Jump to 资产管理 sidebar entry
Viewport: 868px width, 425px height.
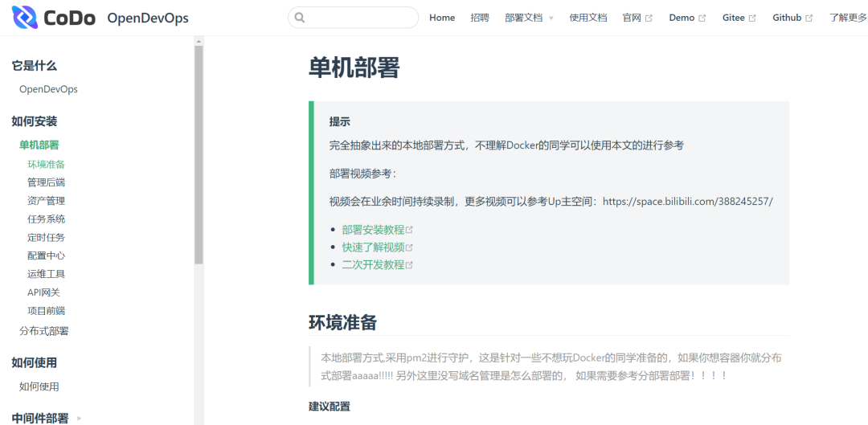pos(46,201)
